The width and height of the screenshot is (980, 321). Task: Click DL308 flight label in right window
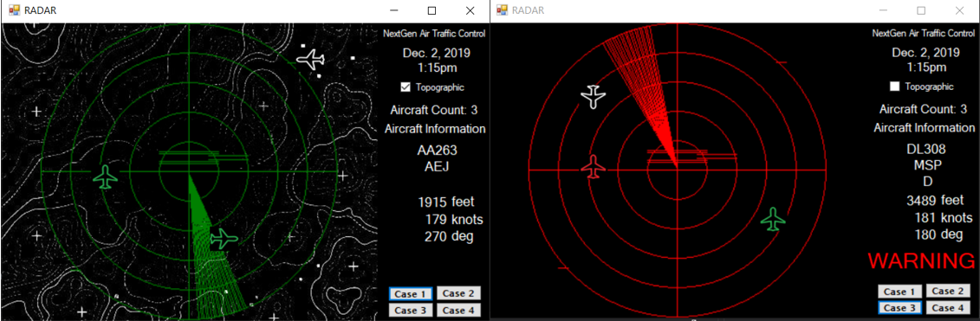(x=925, y=150)
